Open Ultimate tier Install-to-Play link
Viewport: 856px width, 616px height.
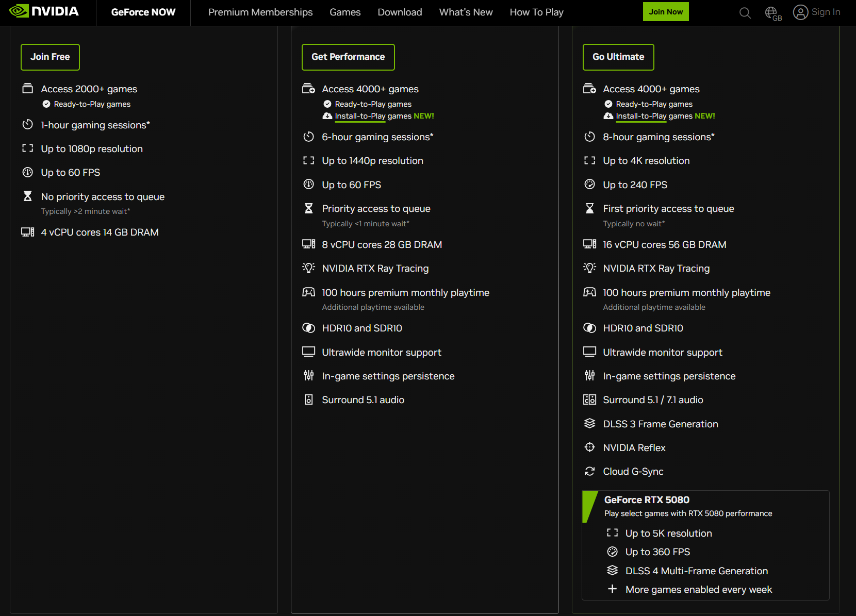click(641, 116)
